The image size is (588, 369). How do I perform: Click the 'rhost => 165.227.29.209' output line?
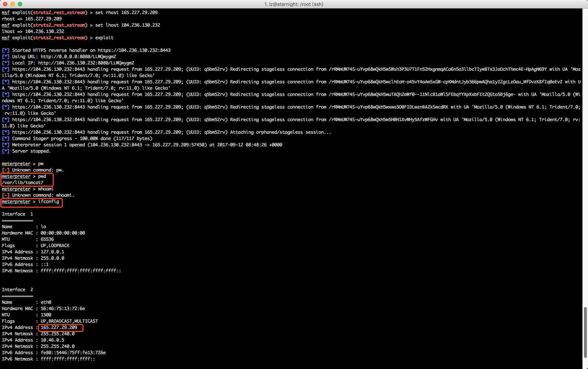[x=32, y=19]
